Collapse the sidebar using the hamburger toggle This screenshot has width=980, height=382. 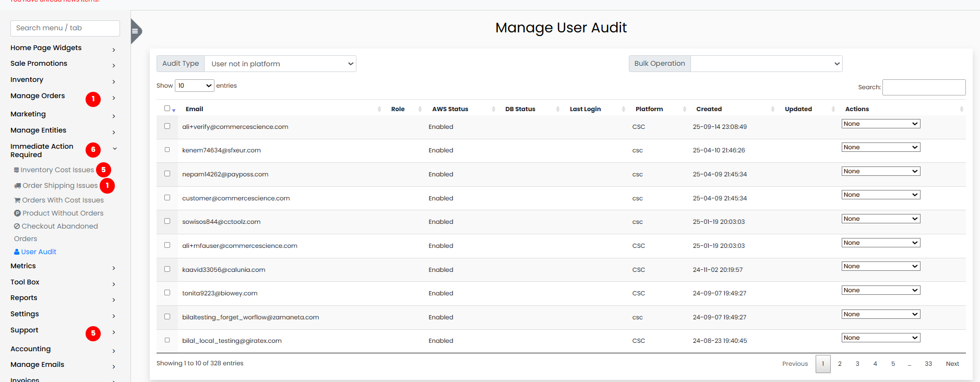135,31
